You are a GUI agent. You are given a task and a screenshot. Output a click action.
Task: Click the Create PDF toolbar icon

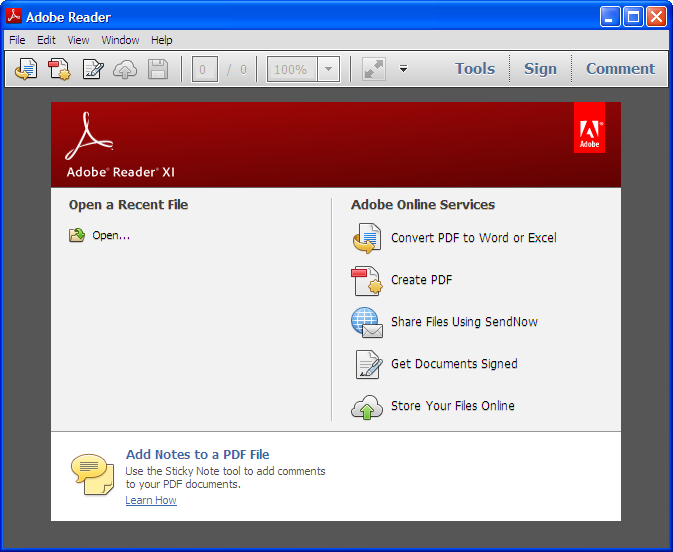(x=59, y=69)
